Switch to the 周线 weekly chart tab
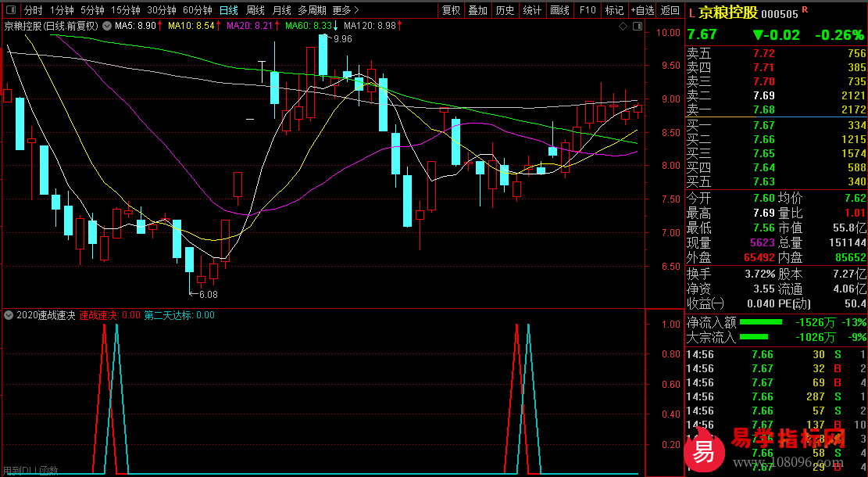 [255, 11]
